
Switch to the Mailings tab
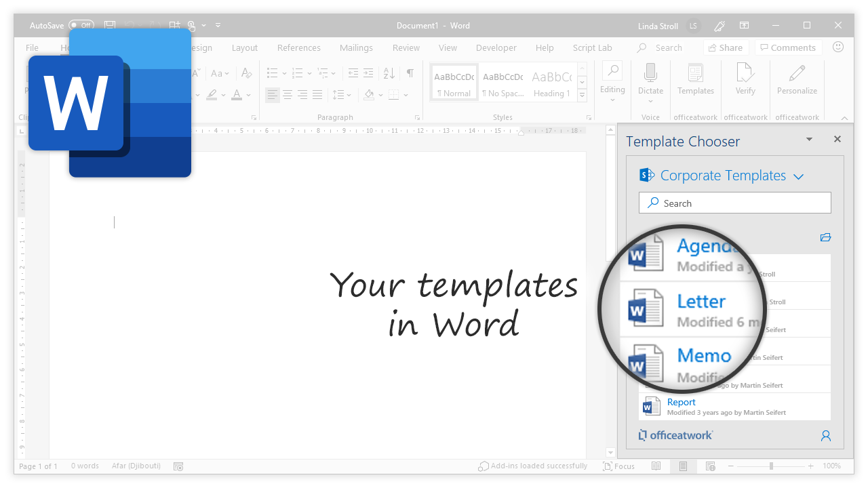[356, 47]
